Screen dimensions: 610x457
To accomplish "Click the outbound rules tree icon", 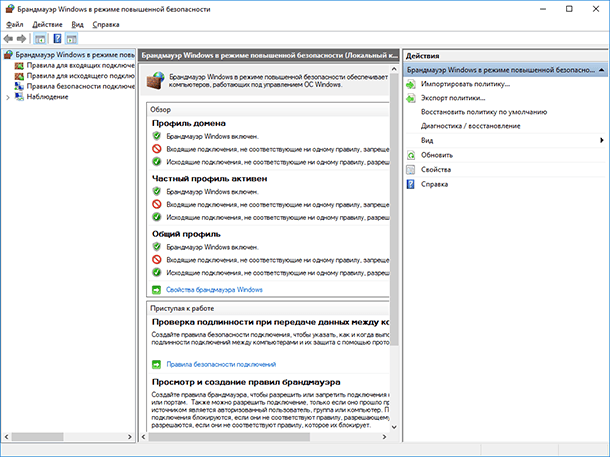I will [19, 76].
